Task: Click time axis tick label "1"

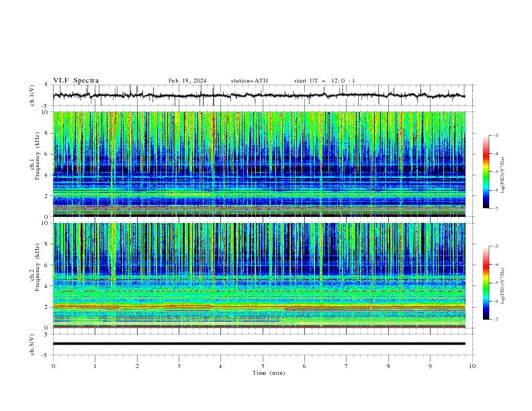Action: pyautogui.click(x=95, y=366)
